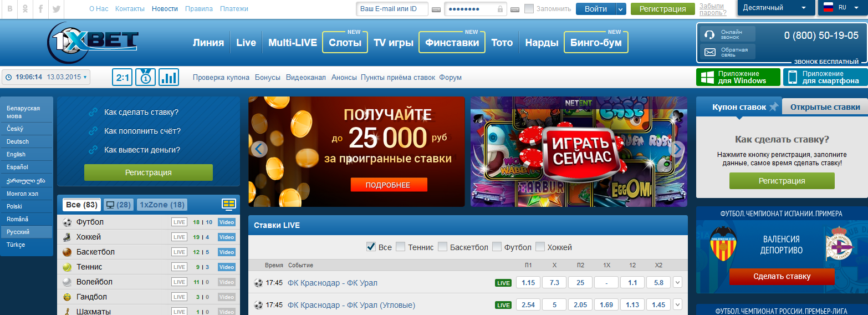Open the Twitter social icon
Image resolution: width=868 pixels, height=315 pixels.
(x=57, y=8)
